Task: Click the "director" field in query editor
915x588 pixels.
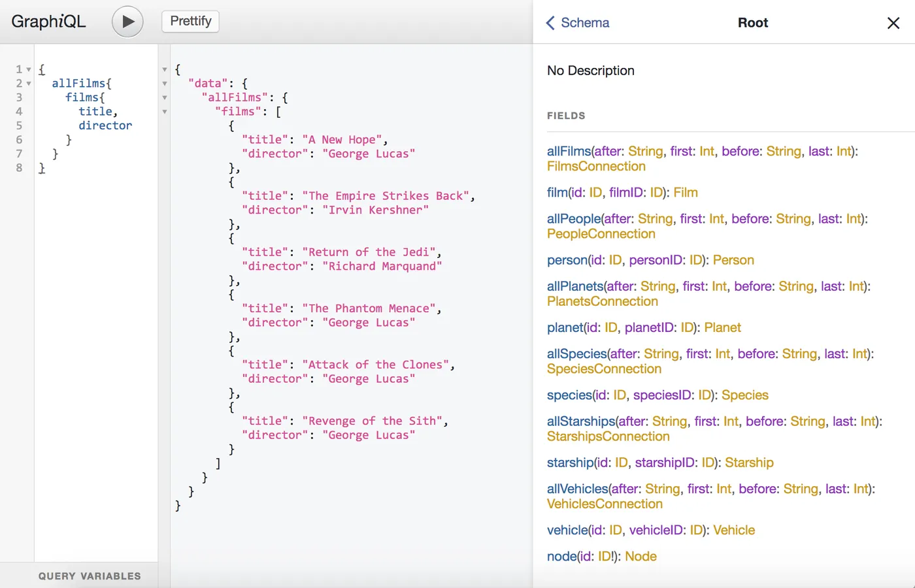Action: pyautogui.click(x=105, y=125)
